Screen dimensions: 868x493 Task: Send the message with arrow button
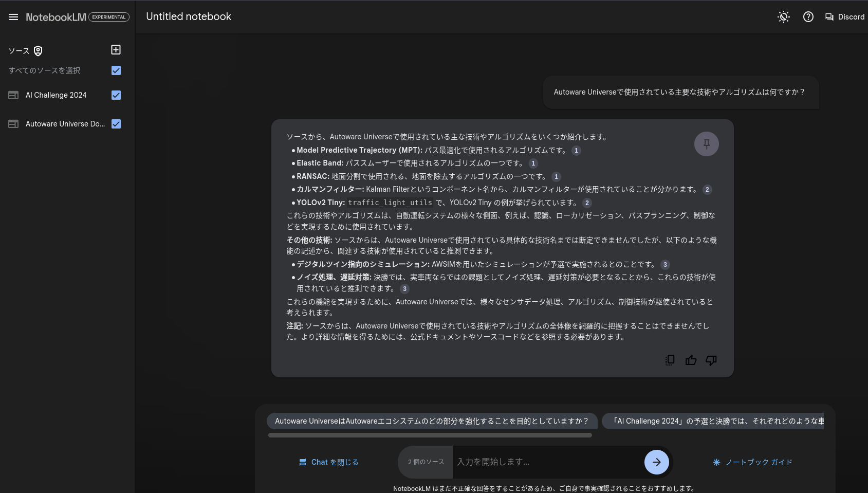click(657, 462)
